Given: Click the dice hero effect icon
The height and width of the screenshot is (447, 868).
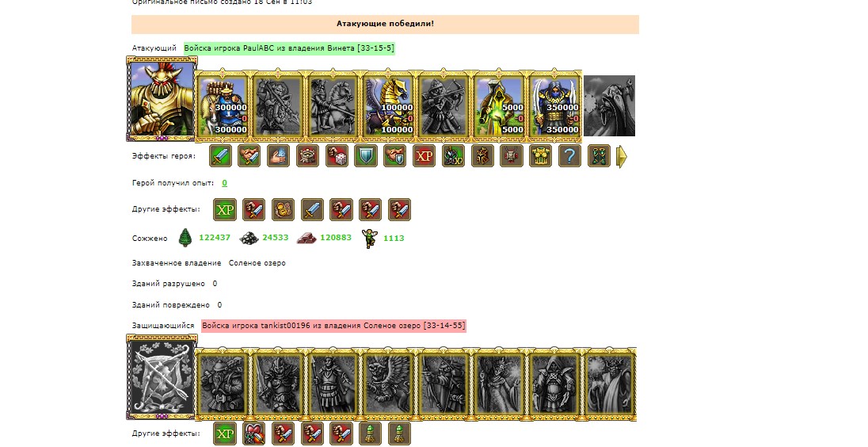Looking at the screenshot, I should pyautogui.click(x=337, y=156).
